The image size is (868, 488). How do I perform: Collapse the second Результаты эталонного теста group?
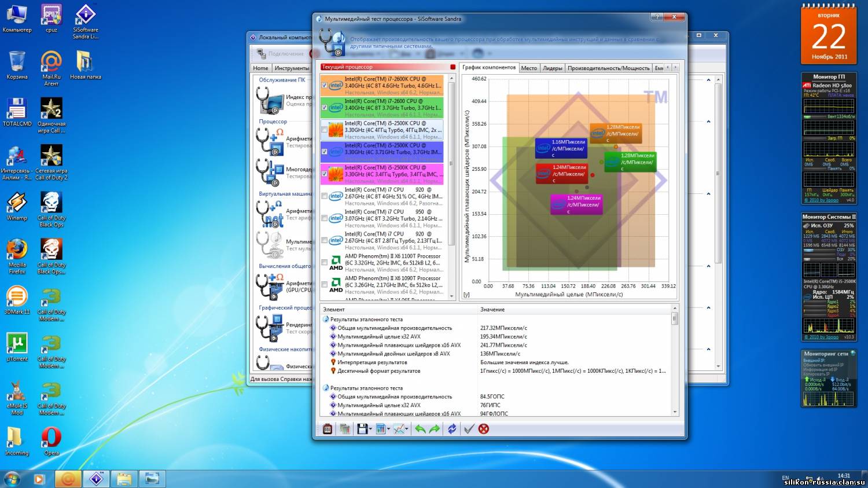(326, 388)
